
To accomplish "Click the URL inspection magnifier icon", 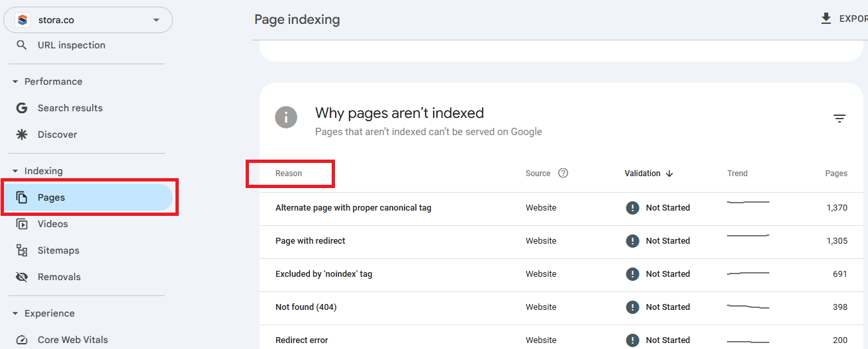I will point(22,45).
